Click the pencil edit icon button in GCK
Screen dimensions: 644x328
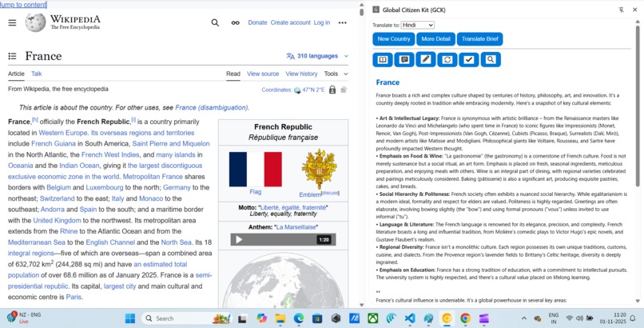pos(426,60)
